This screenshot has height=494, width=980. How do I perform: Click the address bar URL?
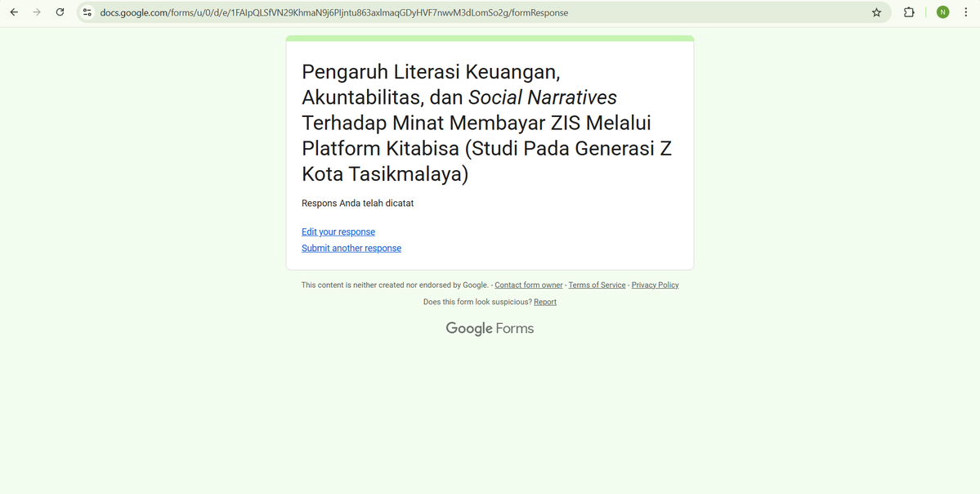point(333,12)
